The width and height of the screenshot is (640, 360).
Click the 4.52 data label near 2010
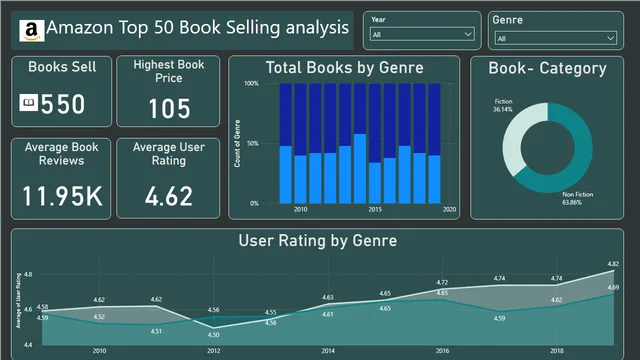[99, 317]
